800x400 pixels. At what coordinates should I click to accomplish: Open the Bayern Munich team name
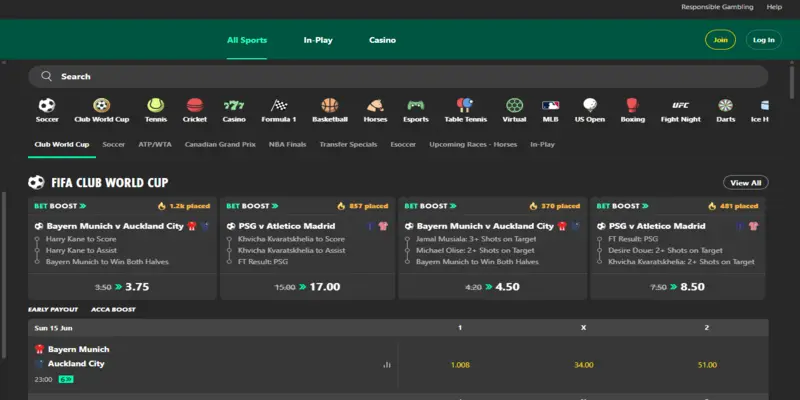pos(79,349)
